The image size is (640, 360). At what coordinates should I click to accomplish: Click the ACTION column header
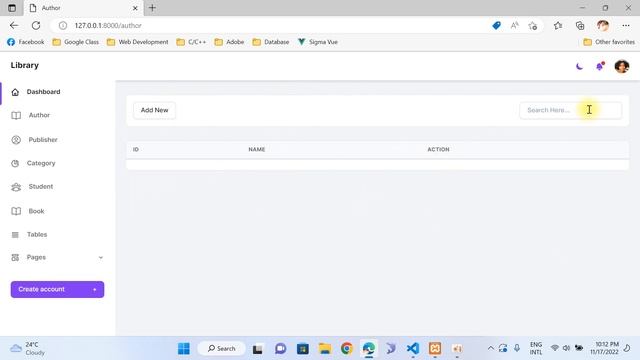[x=438, y=149]
